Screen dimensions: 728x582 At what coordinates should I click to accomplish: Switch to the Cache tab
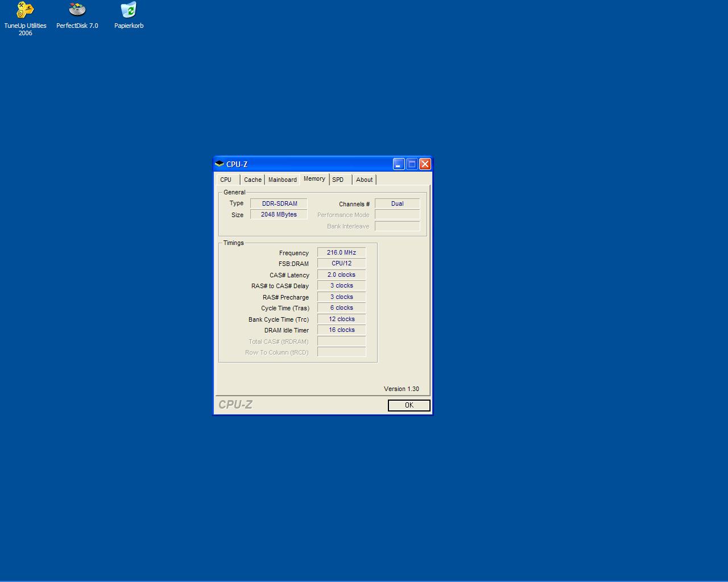[x=253, y=180]
